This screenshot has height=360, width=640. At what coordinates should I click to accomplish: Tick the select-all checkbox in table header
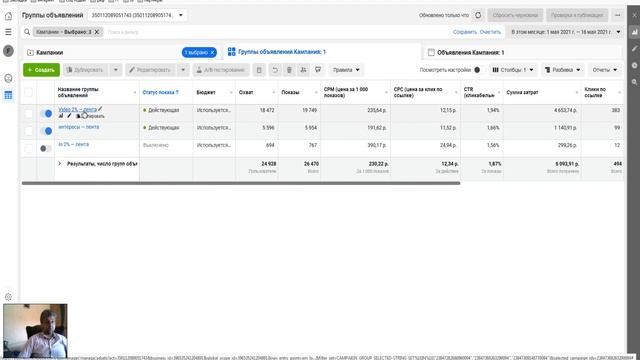point(29,92)
